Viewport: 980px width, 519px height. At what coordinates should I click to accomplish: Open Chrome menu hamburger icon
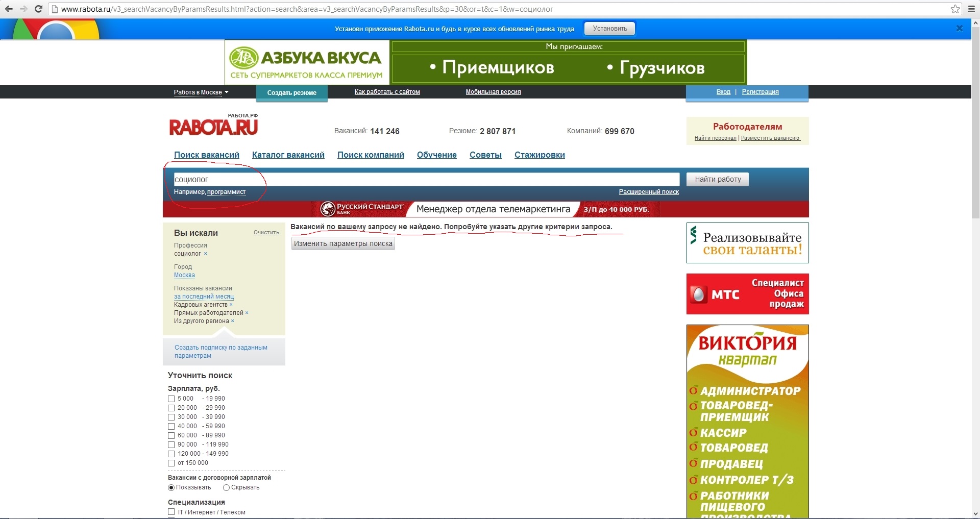point(971,9)
